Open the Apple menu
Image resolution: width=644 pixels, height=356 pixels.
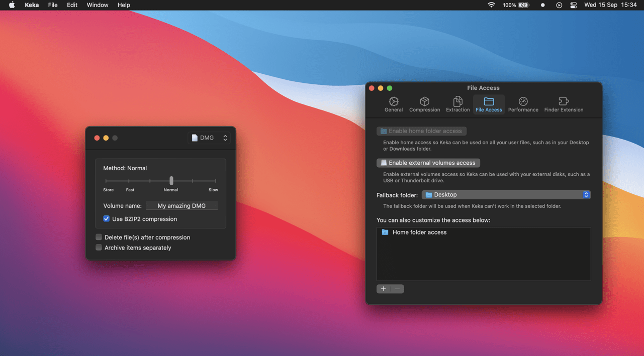pos(12,5)
